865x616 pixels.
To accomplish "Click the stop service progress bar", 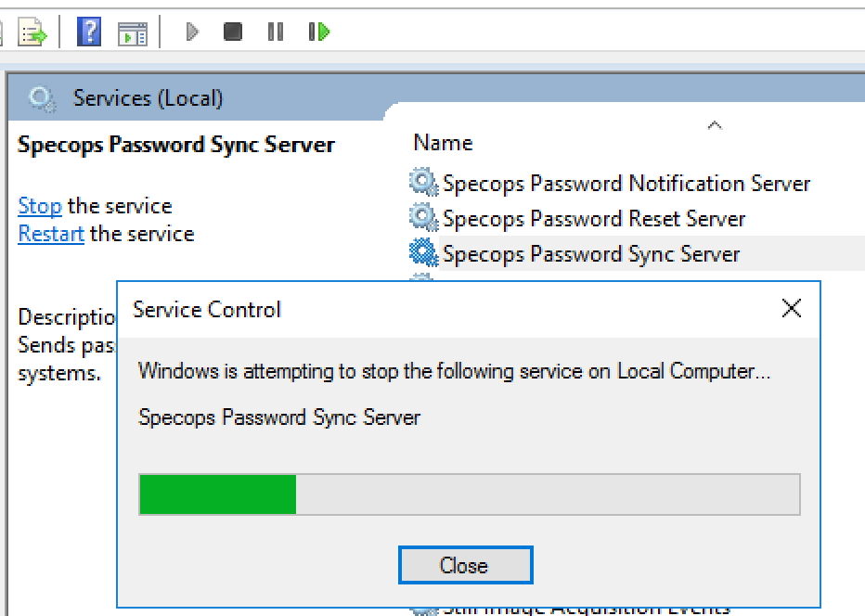I will pyautogui.click(x=470, y=494).
